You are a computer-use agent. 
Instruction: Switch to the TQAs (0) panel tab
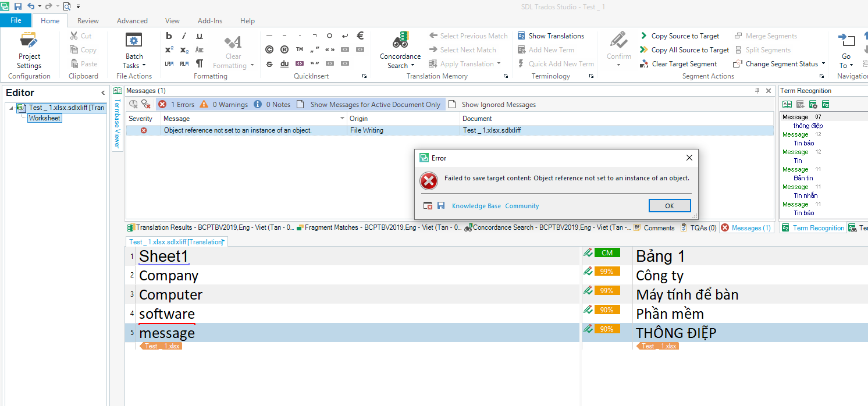[x=699, y=227]
